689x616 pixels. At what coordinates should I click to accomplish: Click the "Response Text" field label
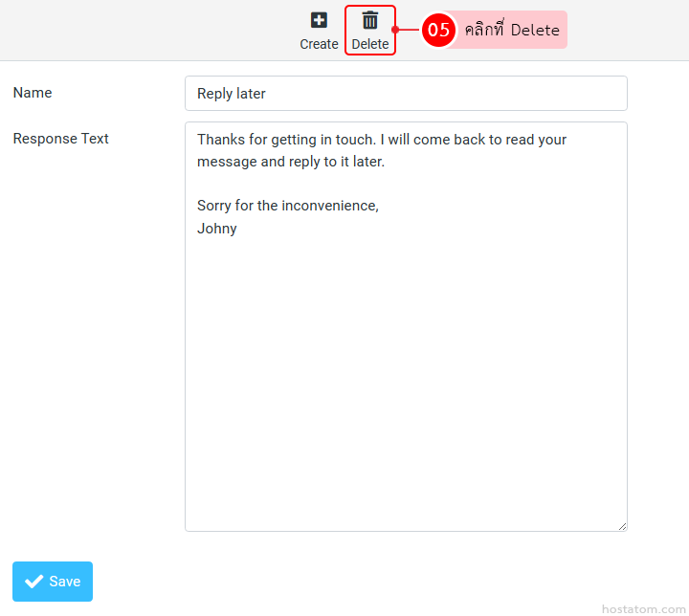click(x=61, y=139)
